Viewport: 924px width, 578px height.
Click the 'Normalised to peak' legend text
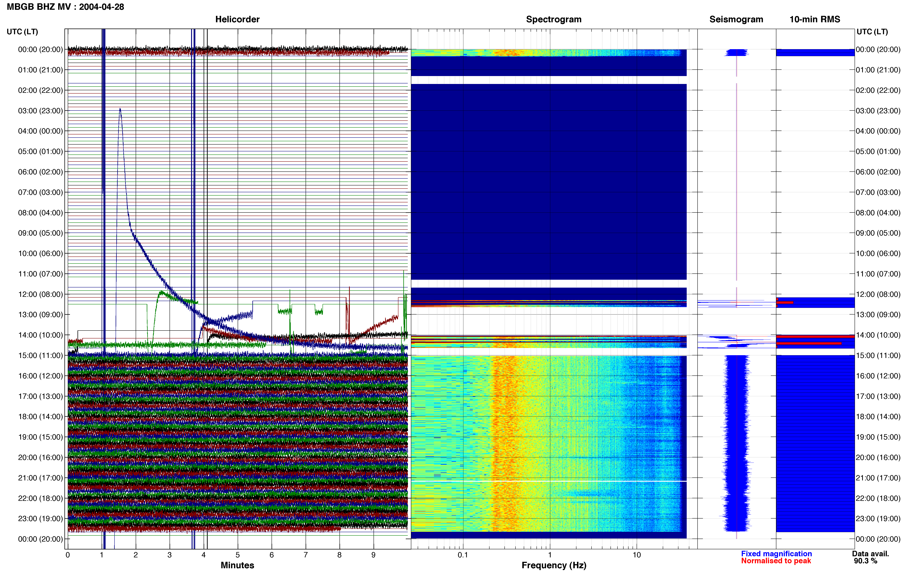point(776,561)
